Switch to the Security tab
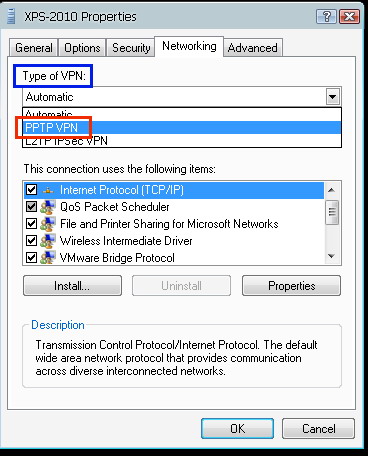 click(x=131, y=48)
